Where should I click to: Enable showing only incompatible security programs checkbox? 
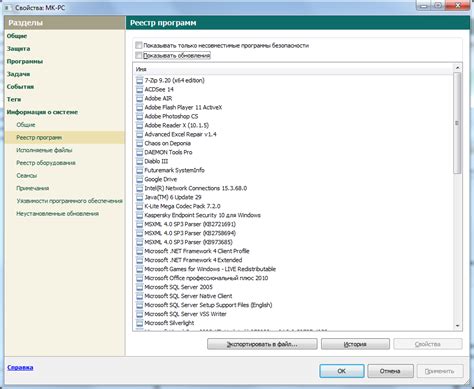pyautogui.click(x=139, y=45)
